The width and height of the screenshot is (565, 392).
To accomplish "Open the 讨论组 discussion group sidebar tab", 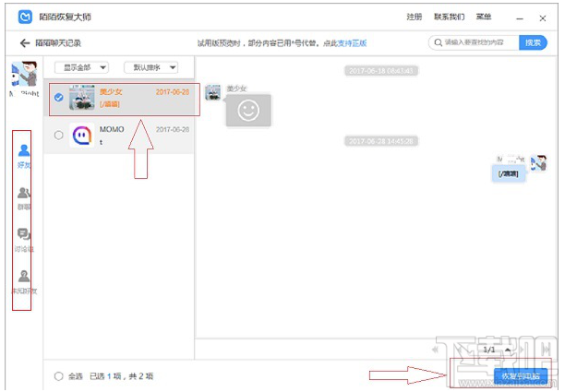I will pos(24,240).
